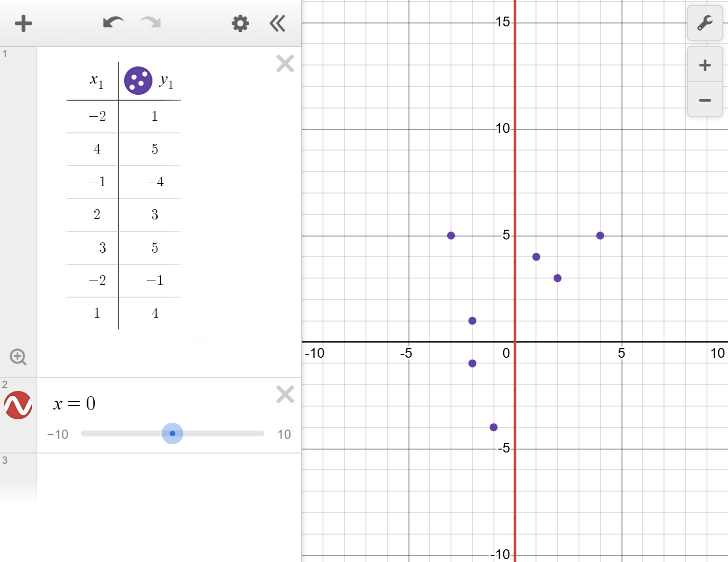The height and width of the screenshot is (562, 728).
Task: Click expression row 2 numbered tab
Action: [5, 384]
